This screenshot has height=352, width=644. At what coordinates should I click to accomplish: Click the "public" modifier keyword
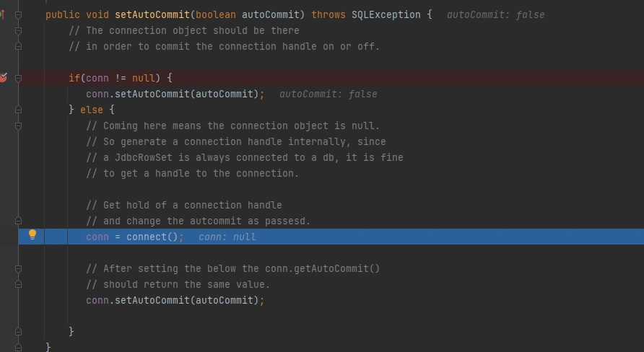coord(62,14)
